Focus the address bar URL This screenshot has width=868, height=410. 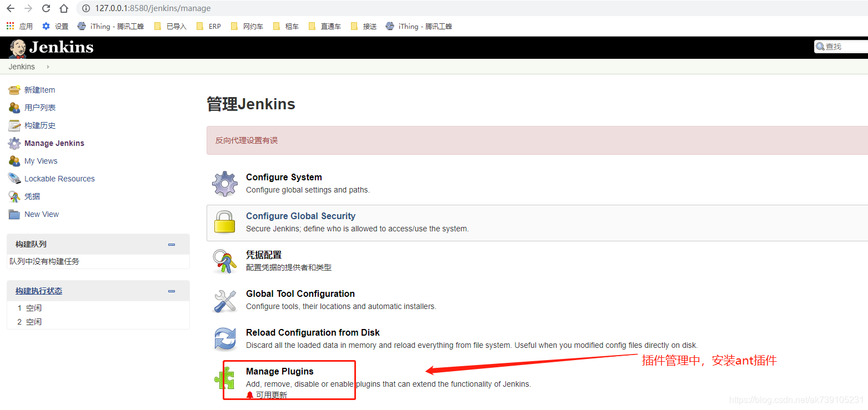coord(153,8)
